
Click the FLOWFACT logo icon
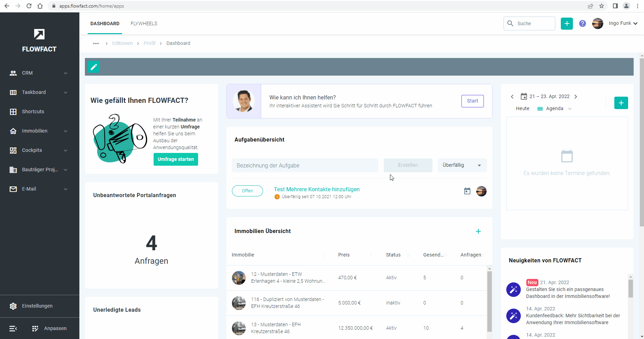tap(39, 34)
